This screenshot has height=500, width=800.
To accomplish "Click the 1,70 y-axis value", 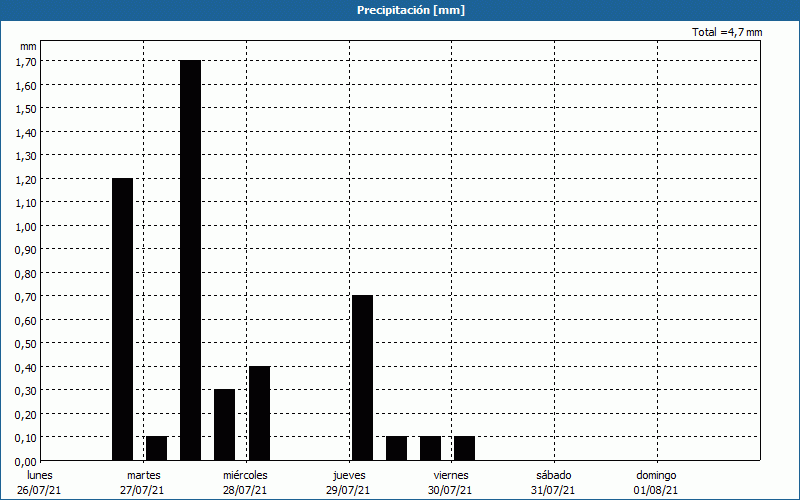I will point(26,62).
